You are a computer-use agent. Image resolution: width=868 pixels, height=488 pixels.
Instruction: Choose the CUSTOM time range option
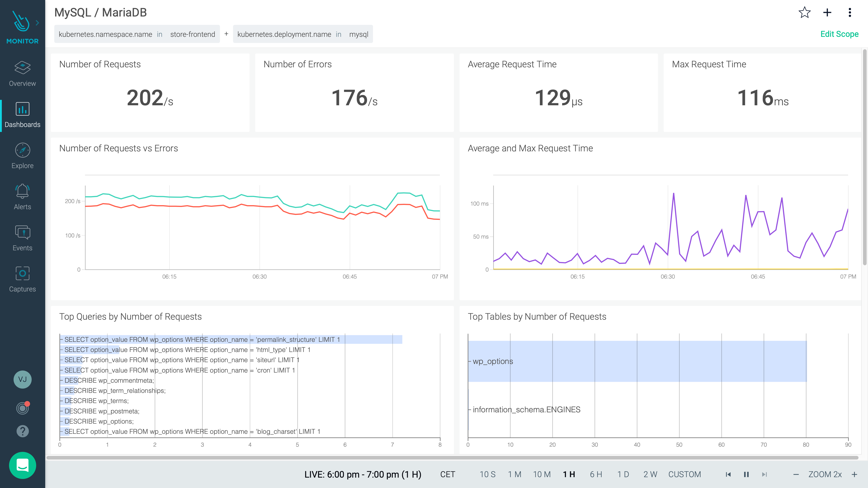point(684,474)
